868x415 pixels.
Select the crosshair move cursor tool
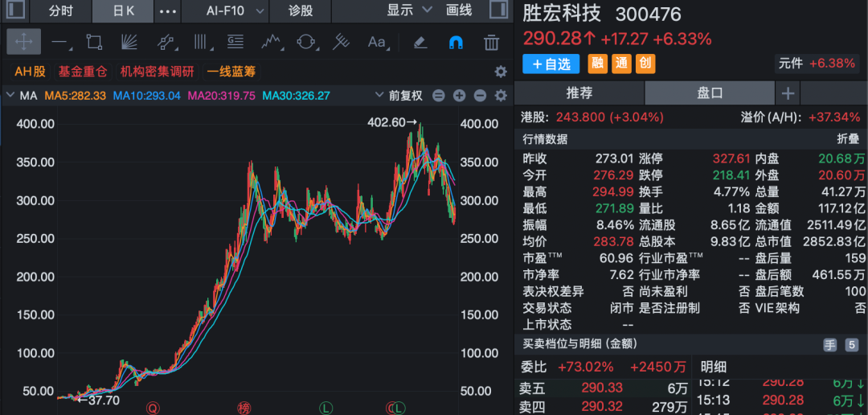pyautogui.click(x=24, y=42)
